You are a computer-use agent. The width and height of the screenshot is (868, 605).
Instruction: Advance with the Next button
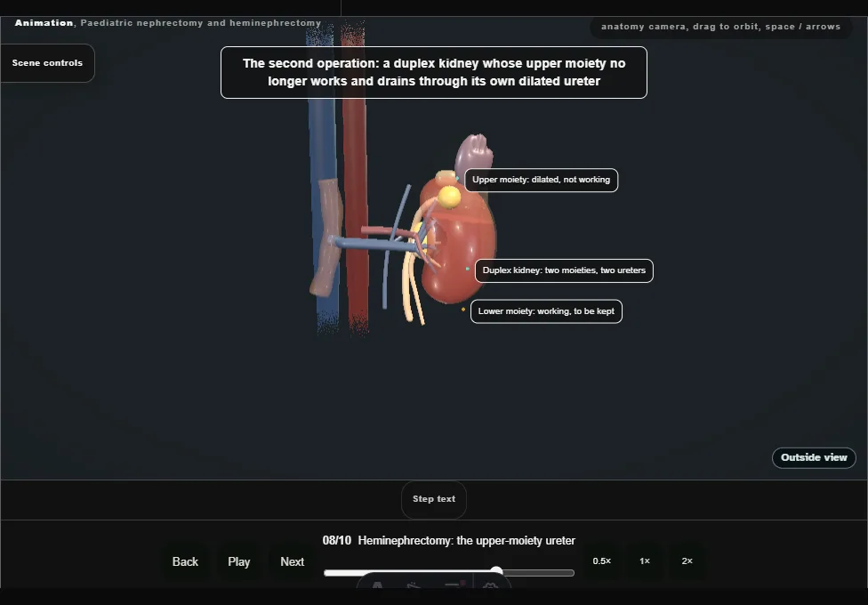coord(293,561)
